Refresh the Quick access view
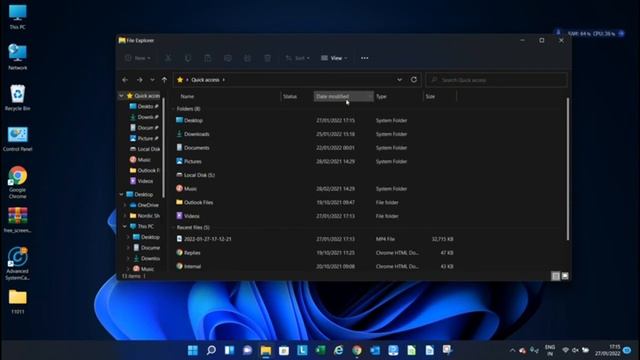Viewport: 640px width, 360px height. point(413,80)
